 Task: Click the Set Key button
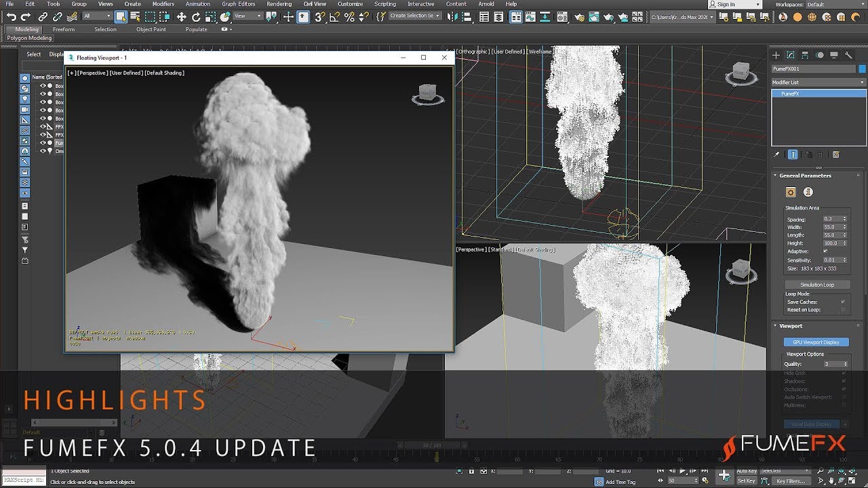pyautogui.click(x=747, y=481)
